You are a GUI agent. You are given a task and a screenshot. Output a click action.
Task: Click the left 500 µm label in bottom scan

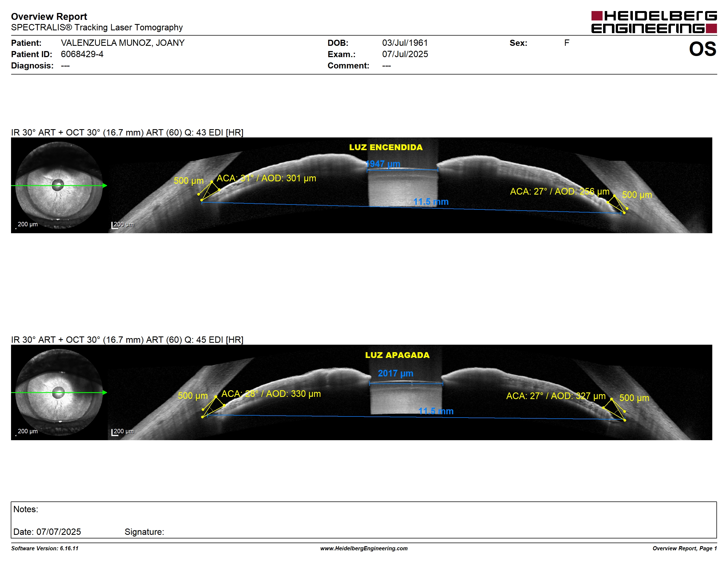[x=193, y=395]
